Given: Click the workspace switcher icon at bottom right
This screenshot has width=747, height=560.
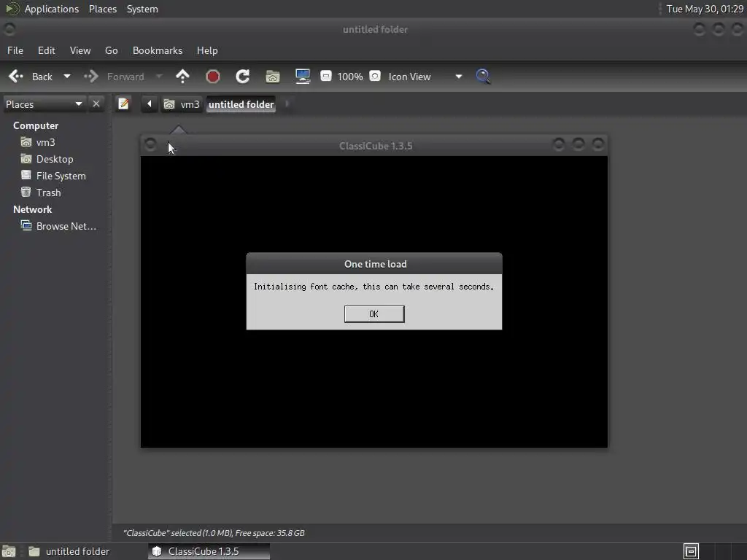Looking at the screenshot, I should 691,551.
